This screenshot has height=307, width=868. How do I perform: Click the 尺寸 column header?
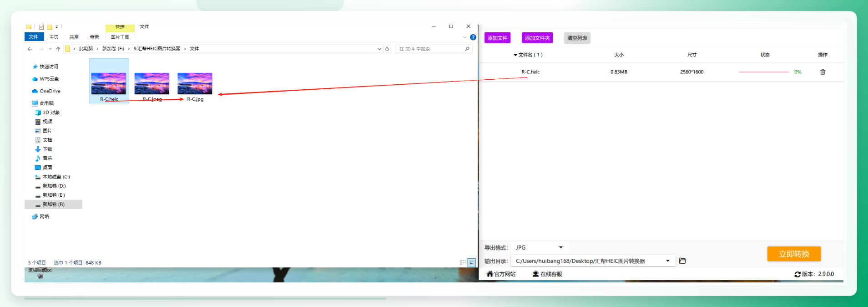[692, 55]
